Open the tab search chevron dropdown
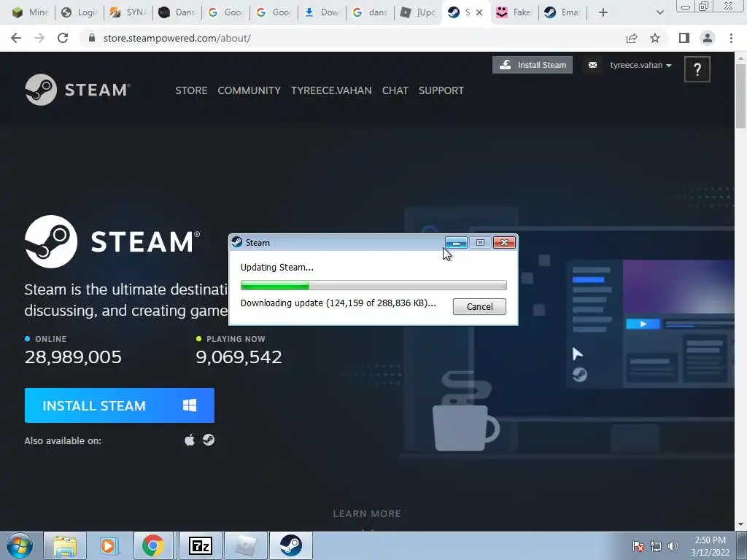747x560 pixels. pyautogui.click(x=659, y=13)
